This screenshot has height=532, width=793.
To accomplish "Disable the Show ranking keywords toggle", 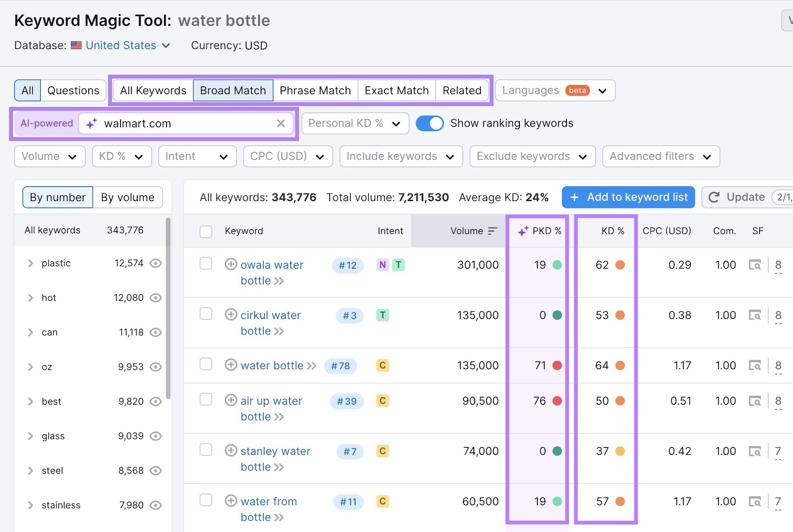I will [430, 123].
